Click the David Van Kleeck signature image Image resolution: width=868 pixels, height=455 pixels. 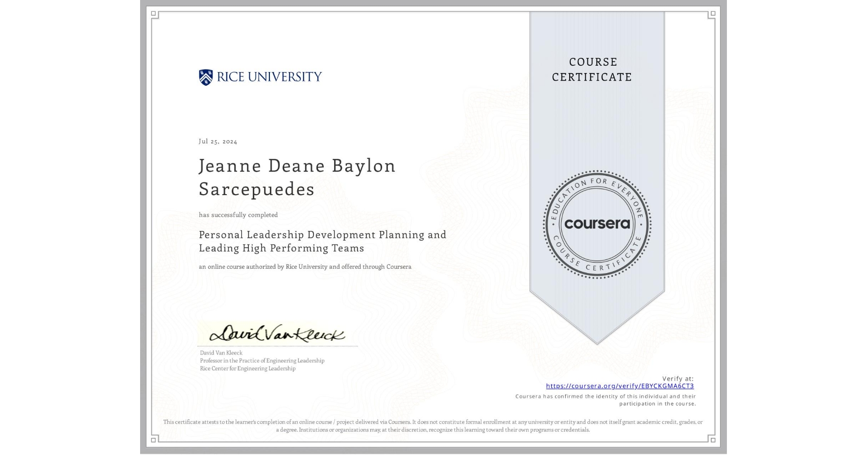[x=277, y=333]
